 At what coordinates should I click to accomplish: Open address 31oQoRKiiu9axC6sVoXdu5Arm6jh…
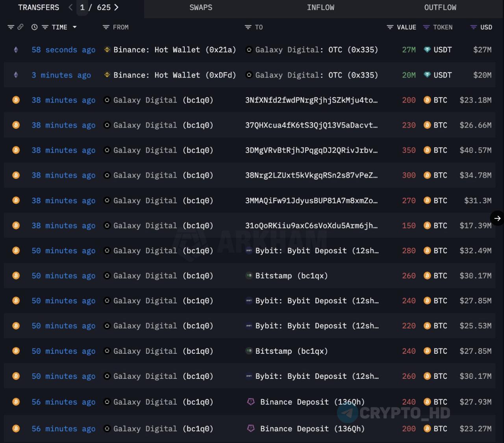pos(311,226)
